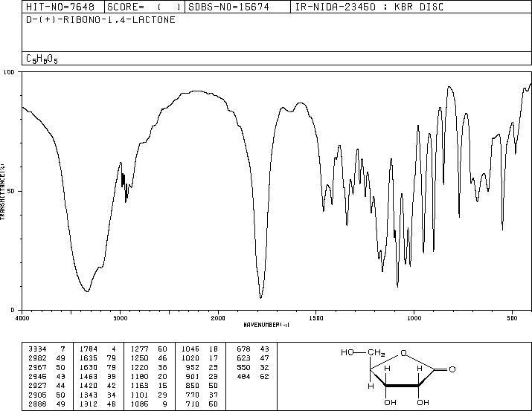Select the SDBS-NO=15674 header text
The height and width of the screenshot is (411, 532).
pyautogui.click(x=228, y=7)
